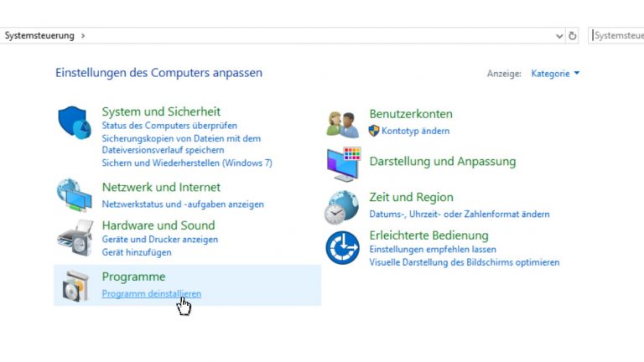Click the Netzwerk und Internet globe icon
Viewport: 644px width, 362px height.
(x=75, y=195)
